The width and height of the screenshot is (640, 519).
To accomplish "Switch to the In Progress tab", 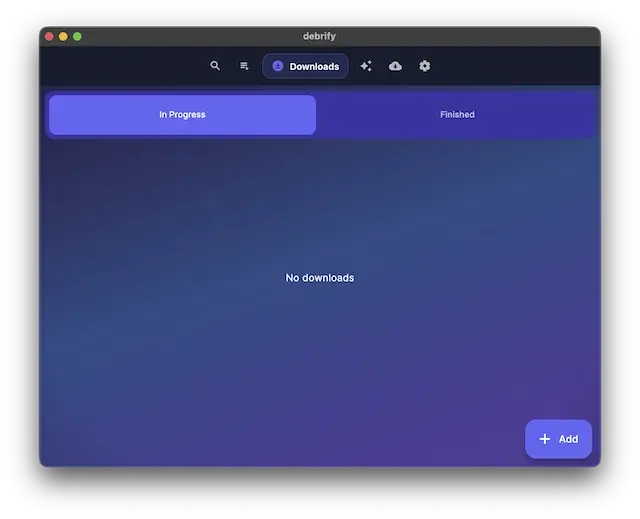I will click(182, 115).
